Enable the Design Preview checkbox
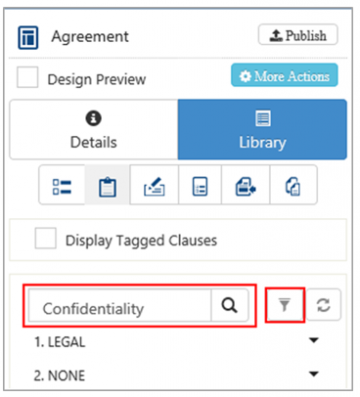The width and height of the screenshot is (360, 397). [27, 77]
